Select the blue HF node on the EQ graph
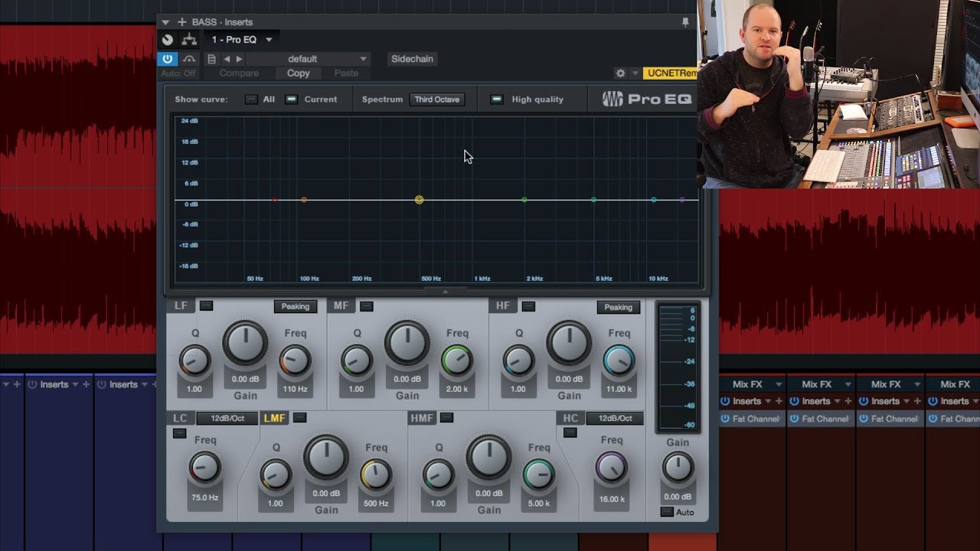 point(654,200)
